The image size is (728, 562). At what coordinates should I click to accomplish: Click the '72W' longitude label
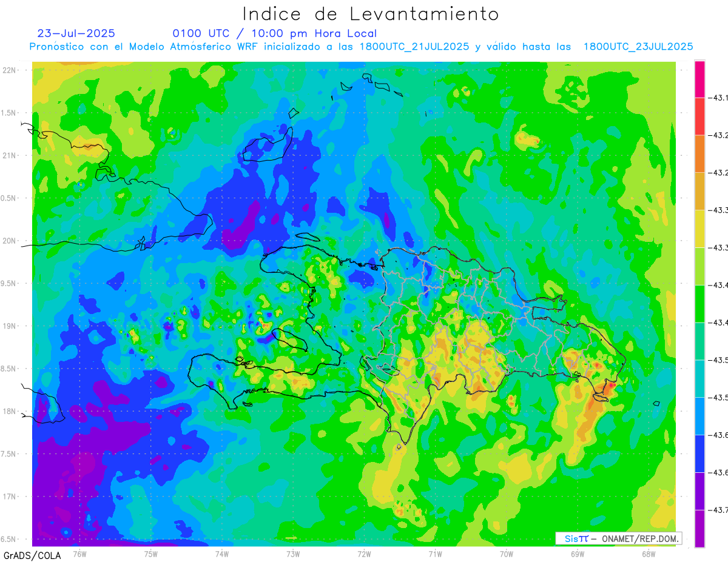click(364, 554)
